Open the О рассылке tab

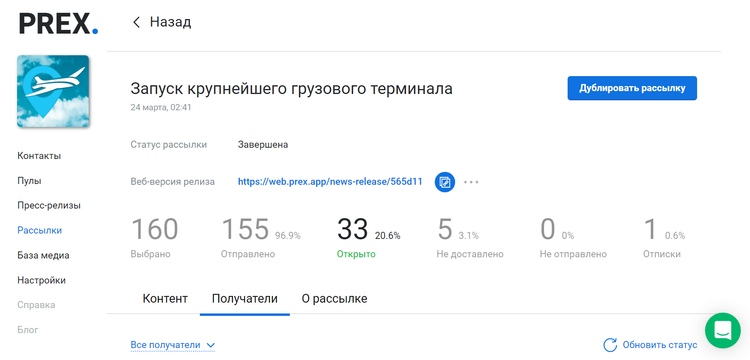[x=334, y=299]
